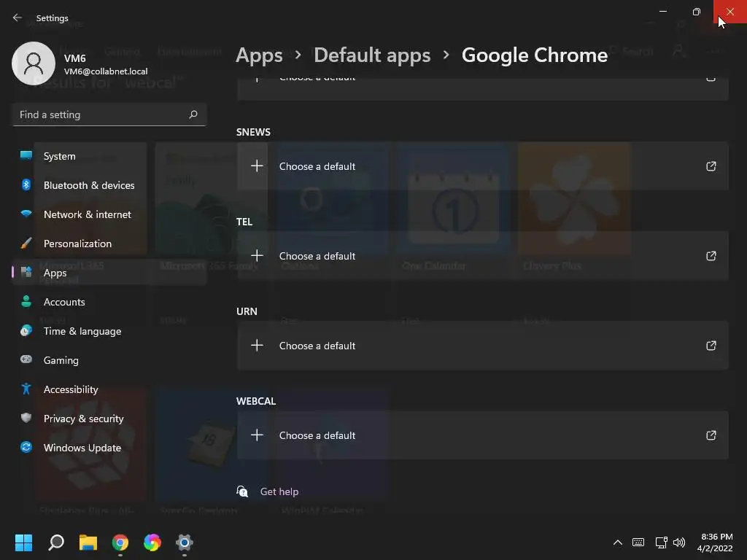Select the Apps category in sidebar
The width and height of the screenshot is (747, 560).
click(109, 273)
